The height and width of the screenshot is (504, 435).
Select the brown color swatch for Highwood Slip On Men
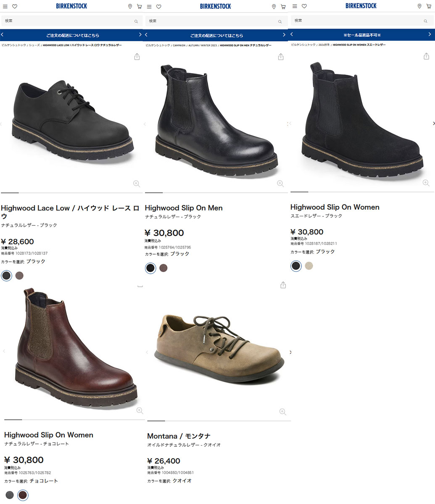click(163, 268)
